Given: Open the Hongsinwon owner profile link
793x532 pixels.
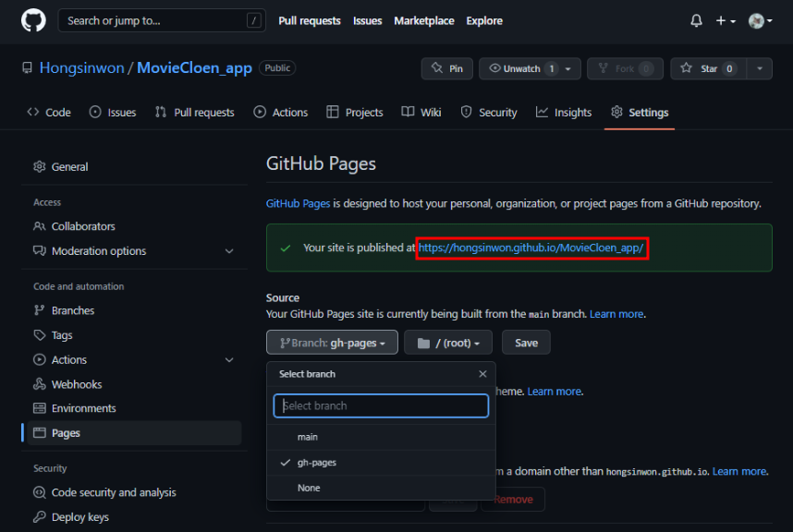Looking at the screenshot, I should click(x=82, y=67).
